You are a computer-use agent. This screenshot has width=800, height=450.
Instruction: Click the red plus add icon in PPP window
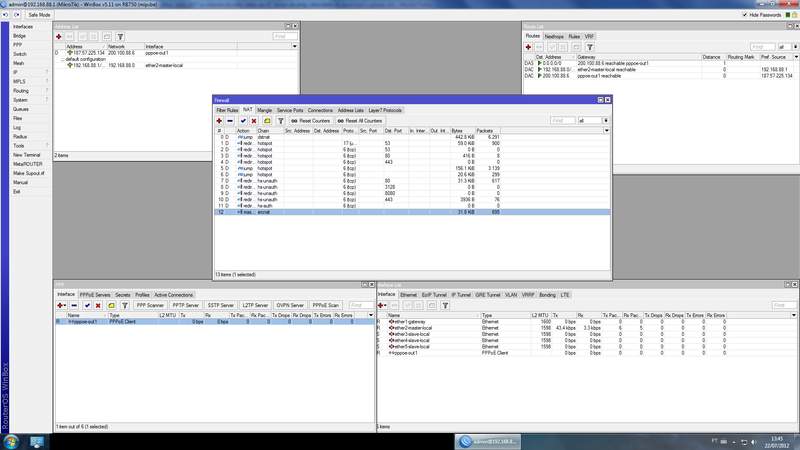(x=61, y=305)
